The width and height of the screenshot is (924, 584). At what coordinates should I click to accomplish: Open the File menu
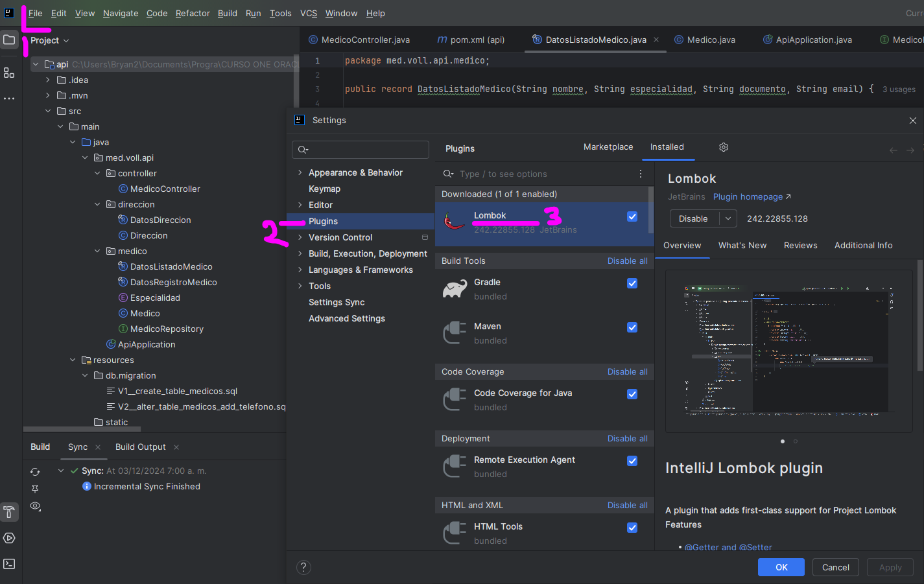click(x=36, y=13)
